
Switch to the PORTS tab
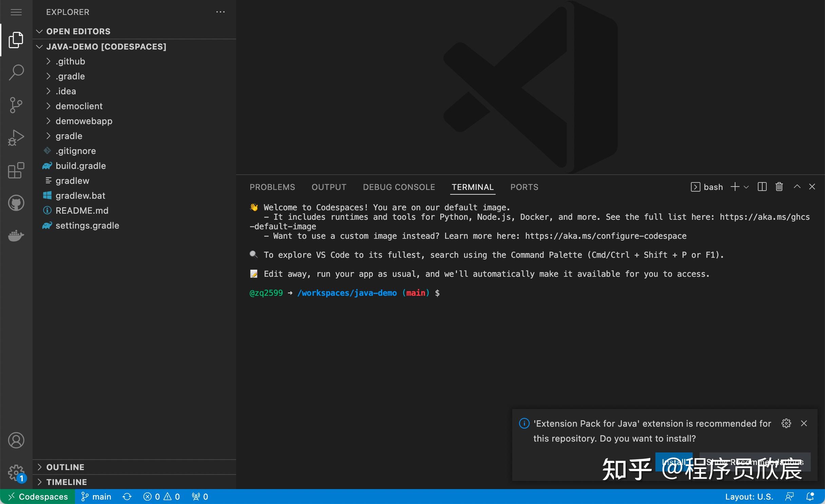pyautogui.click(x=524, y=187)
